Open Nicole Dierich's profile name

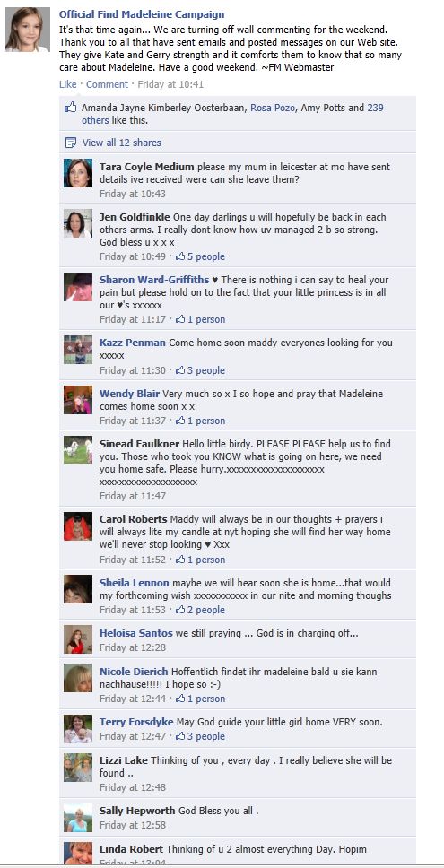(134, 672)
